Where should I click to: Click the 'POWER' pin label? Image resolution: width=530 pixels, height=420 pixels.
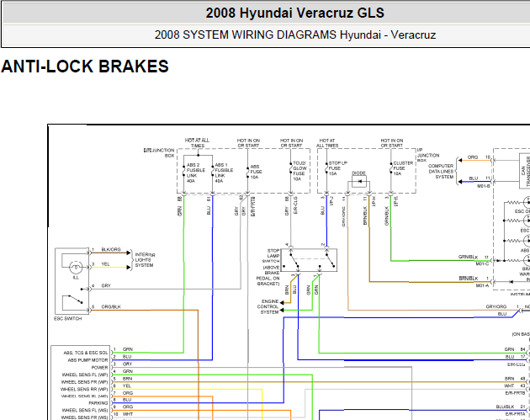(x=100, y=368)
